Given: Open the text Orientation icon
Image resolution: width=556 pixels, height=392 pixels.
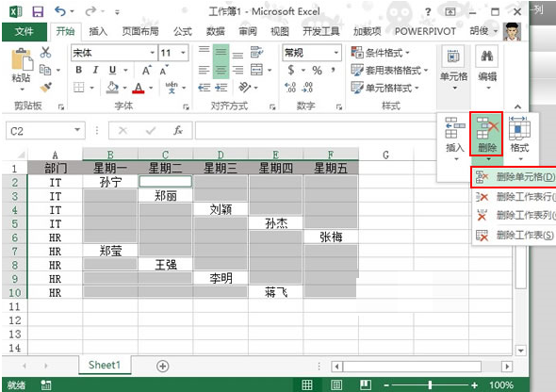Looking at the screenshot, I should [x=245, y=87].
